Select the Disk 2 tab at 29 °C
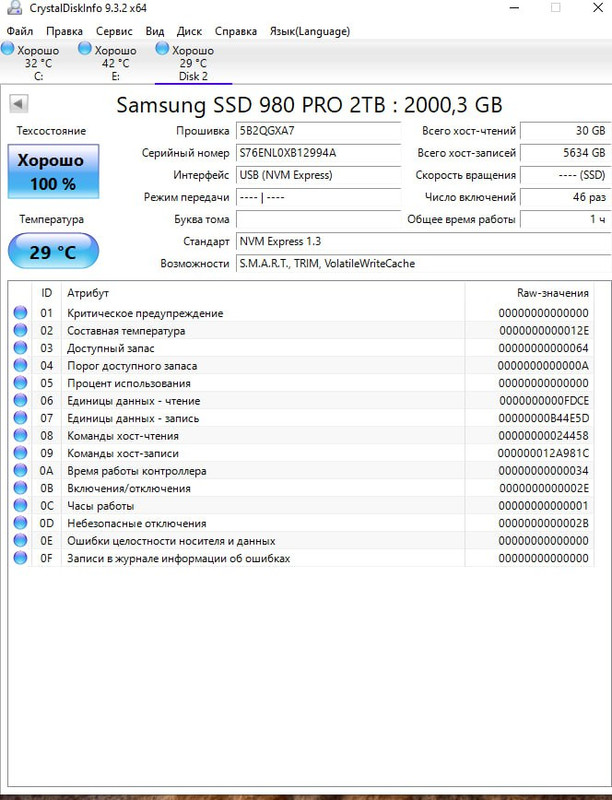612x800 pixels. (x=193, y=63)
